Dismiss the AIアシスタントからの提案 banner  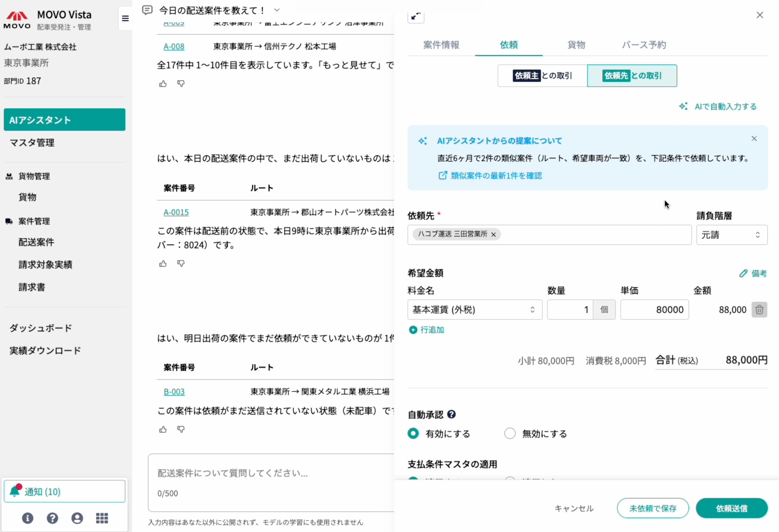click(754, 139)
